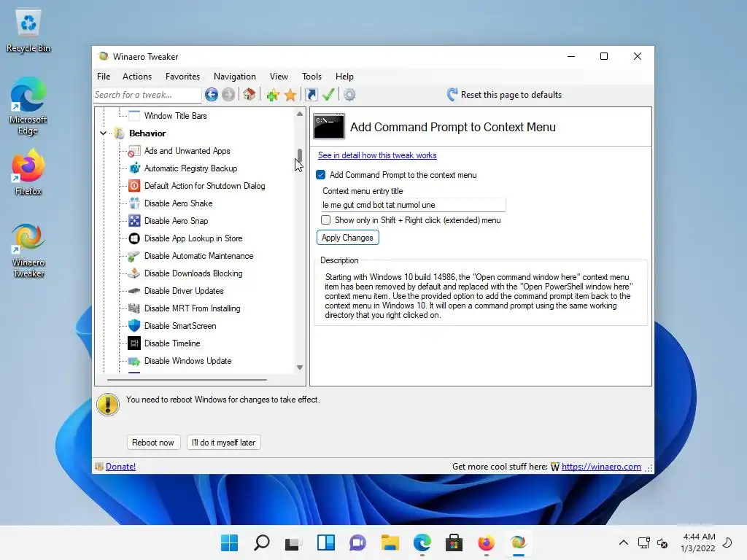The height and width of the screenshot is (560, 747).
Task: Open the Actions menu
Action: pos(137,76)
